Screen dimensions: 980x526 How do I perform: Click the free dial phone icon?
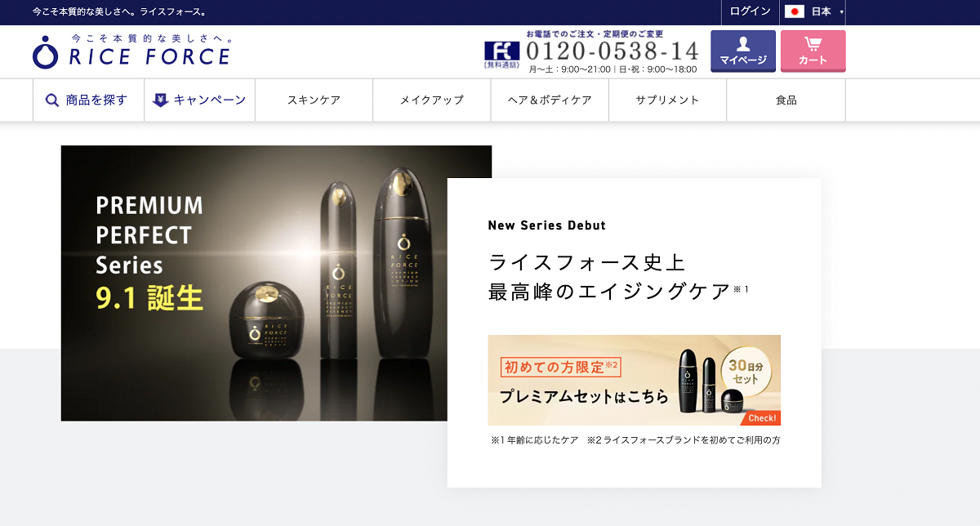tap(501, 51)
